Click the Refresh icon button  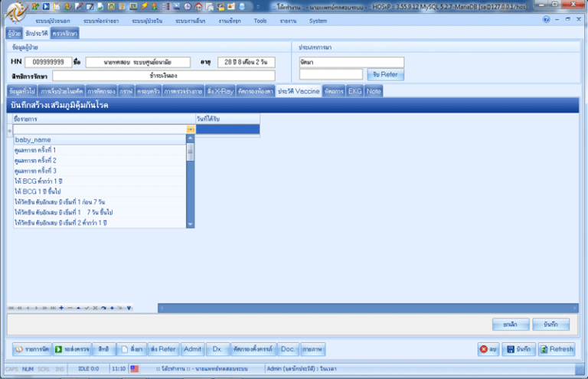pos(544,349)
